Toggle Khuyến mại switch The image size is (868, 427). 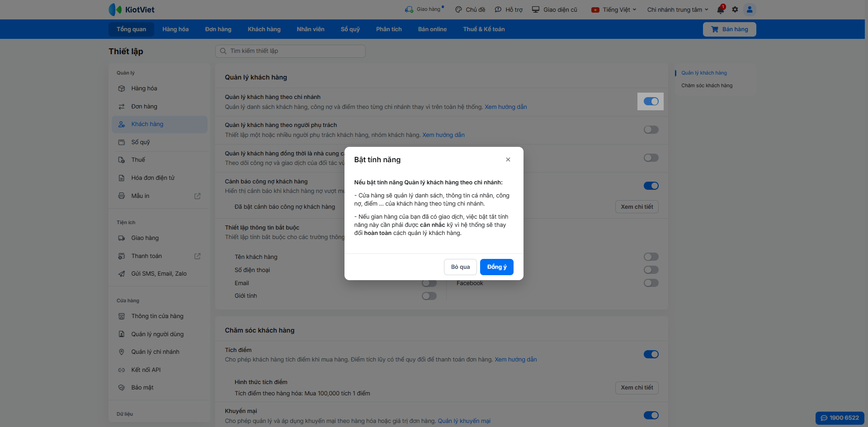coord(651,415)
